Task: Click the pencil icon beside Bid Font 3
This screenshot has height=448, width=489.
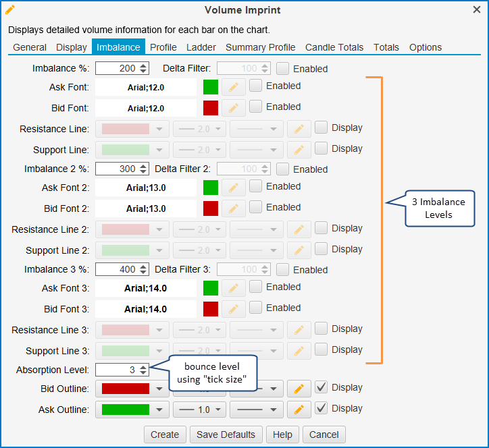Action: 233,309
